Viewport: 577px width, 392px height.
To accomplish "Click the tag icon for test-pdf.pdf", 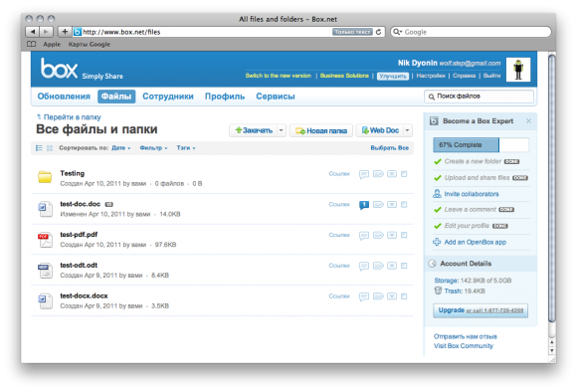I will [378, 235].
